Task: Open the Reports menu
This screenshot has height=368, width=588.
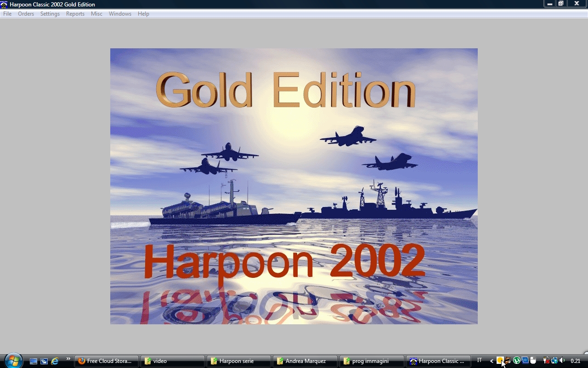Action: [75, 14]
